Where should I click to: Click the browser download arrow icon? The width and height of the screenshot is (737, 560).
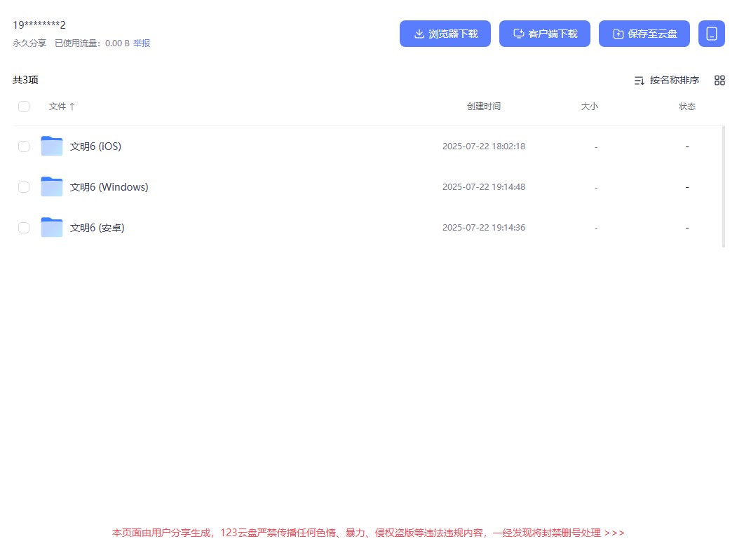click(419, 33)
